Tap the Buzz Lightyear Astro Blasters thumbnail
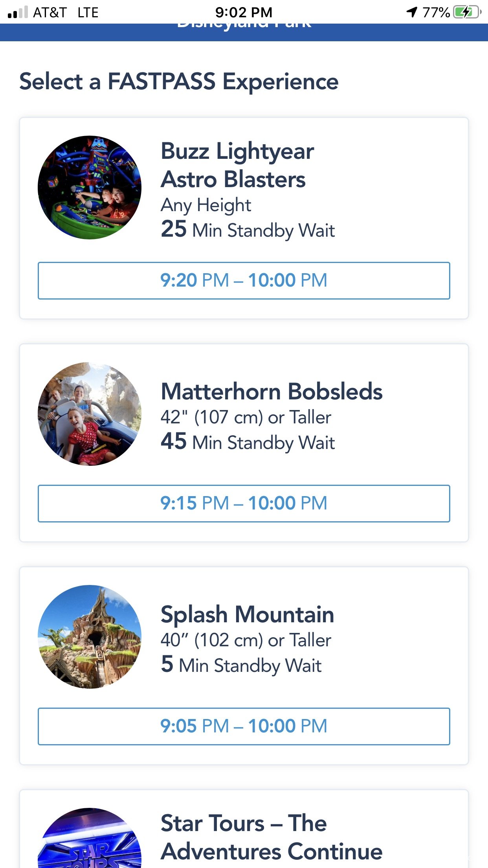Screen dimensions: 488x868 [90, 188]
